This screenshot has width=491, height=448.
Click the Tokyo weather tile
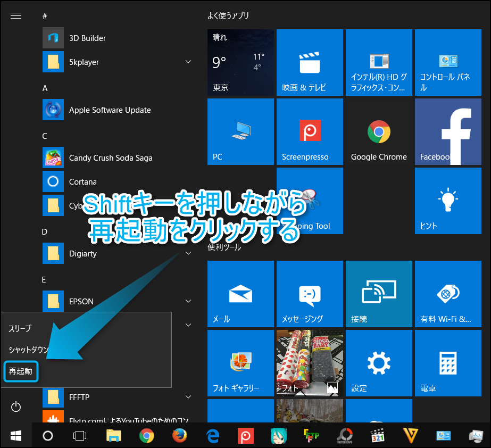(x=240, y=62)
